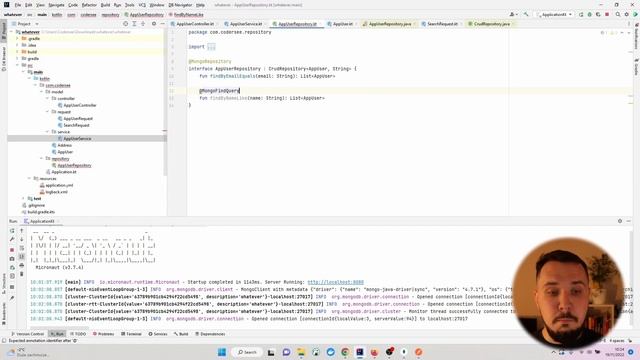
Task: Click the pin tab icon in Run panel
Action: pyautogui.click(x=12, y=298)
